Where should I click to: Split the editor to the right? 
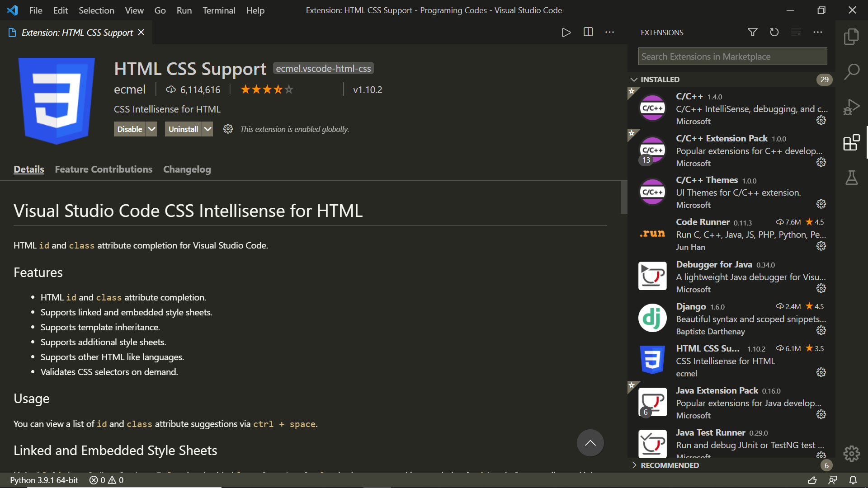588,32
